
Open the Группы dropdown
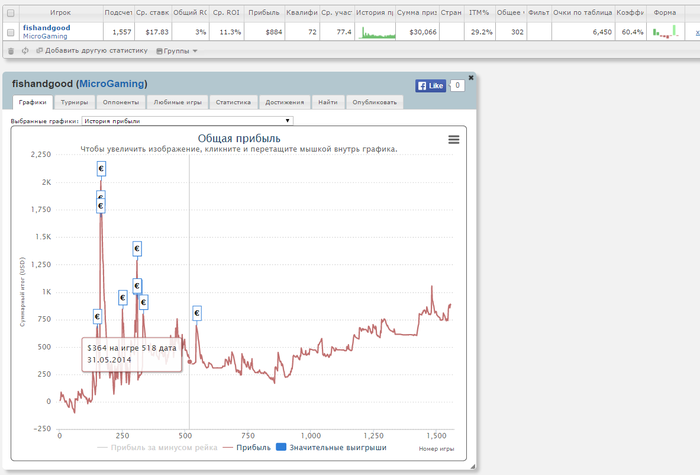pyautogui.click(x=177, y=51)
